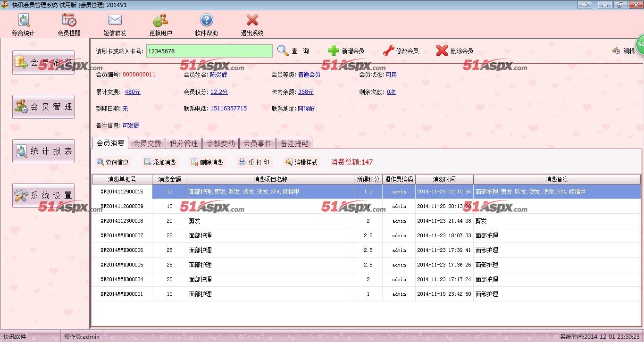Open the 剩余次数 0次 link
The width and height of the screenshot is (644, 342).
pyautogui.click(x=391, y=92)
